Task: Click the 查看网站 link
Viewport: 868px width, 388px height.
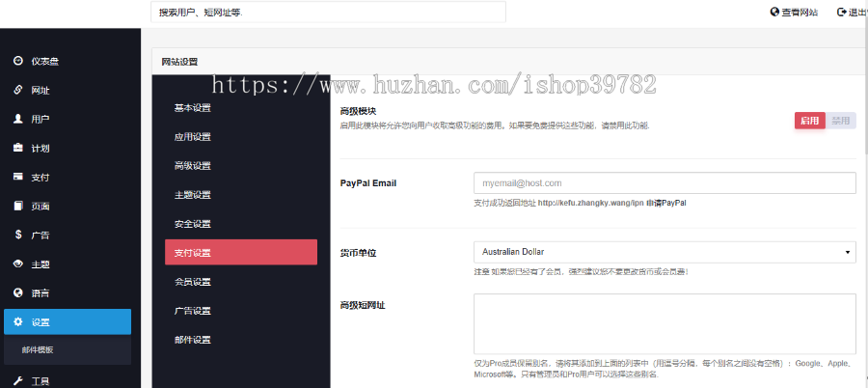Action: pyautogui.click(x=795, y=13)
